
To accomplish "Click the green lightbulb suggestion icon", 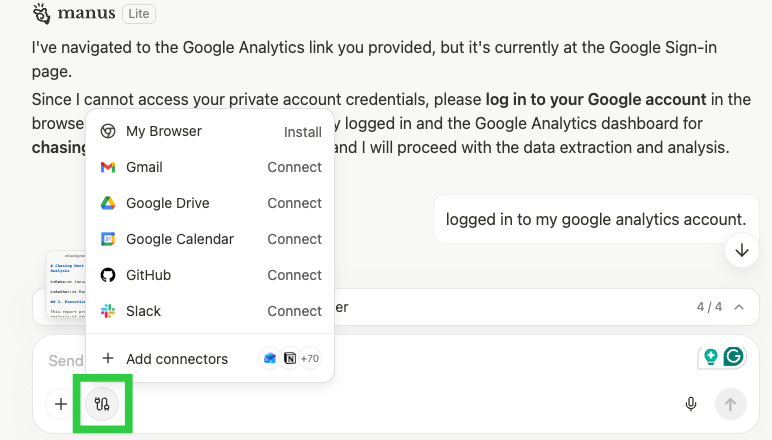I will tap(710, 356).
